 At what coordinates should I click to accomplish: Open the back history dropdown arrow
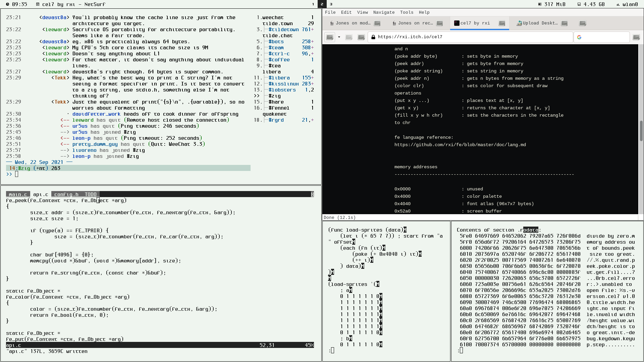[x=339, y=37]
